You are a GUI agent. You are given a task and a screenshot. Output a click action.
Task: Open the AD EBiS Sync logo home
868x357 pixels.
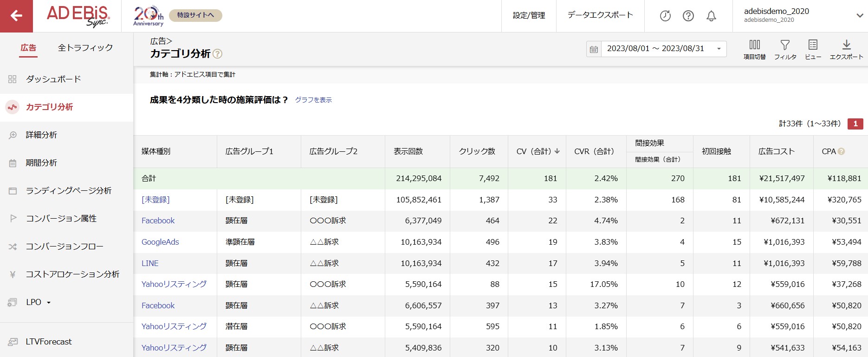point(78,16)
